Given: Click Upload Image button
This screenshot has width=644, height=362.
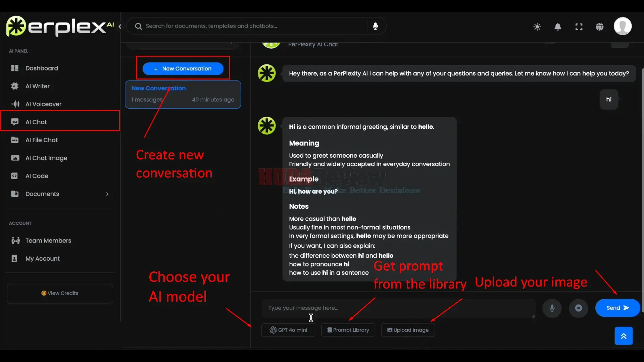Looking at the screenshot, I should (x=408, y=330).
